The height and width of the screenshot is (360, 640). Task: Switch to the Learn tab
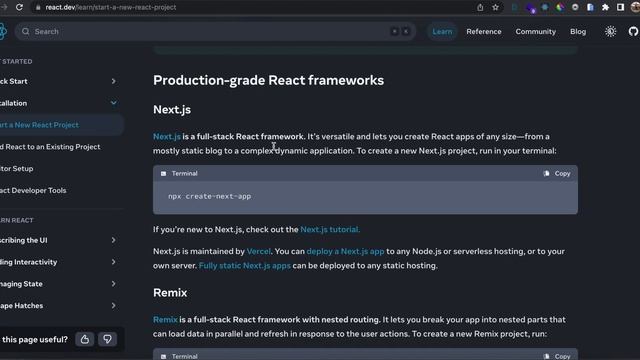tap(442, 31)
